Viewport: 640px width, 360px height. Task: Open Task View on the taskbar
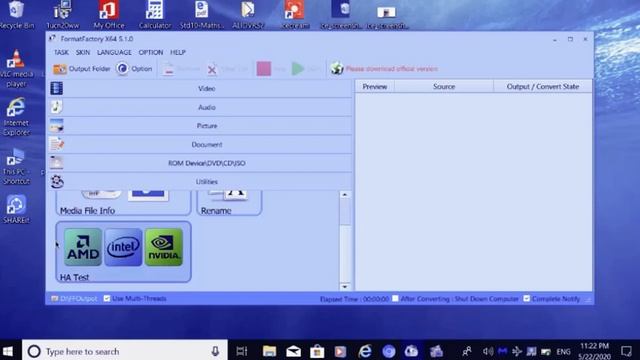242,351
